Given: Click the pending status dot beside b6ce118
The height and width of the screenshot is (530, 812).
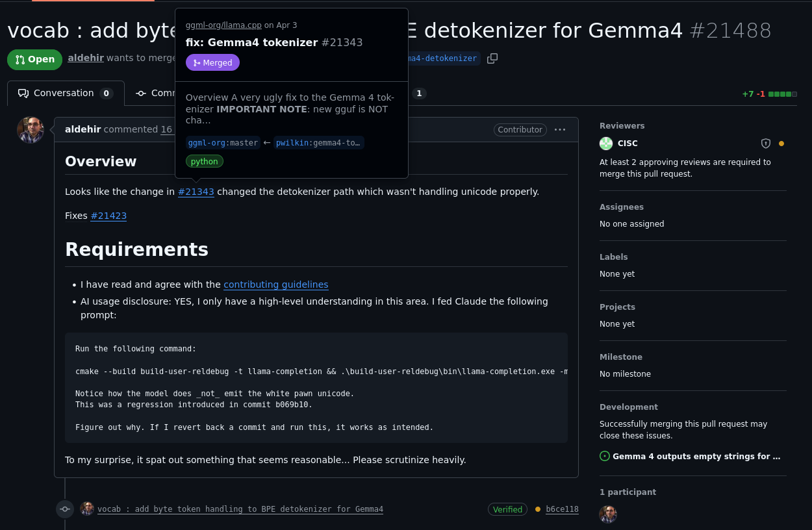Looking at the screenshot, I should [x=538, y=509].
